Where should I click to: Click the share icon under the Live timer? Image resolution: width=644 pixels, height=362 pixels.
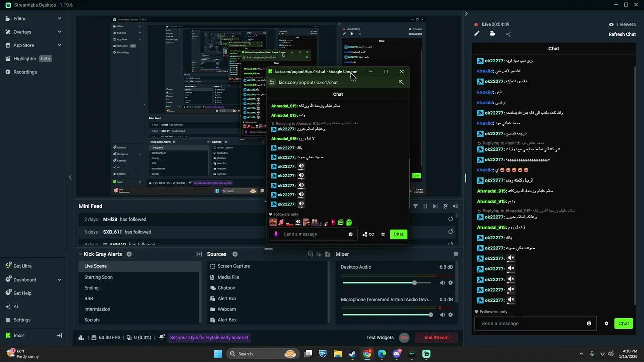point(508,34)
